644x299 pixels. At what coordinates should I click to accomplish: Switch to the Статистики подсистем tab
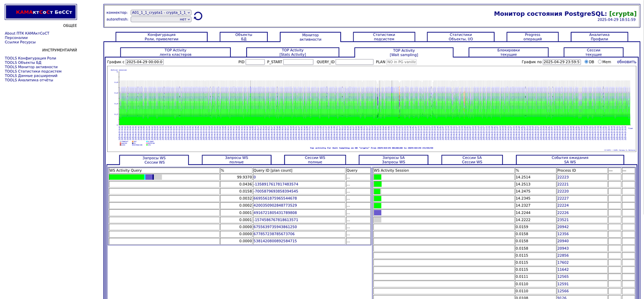(x=383, y=37)
